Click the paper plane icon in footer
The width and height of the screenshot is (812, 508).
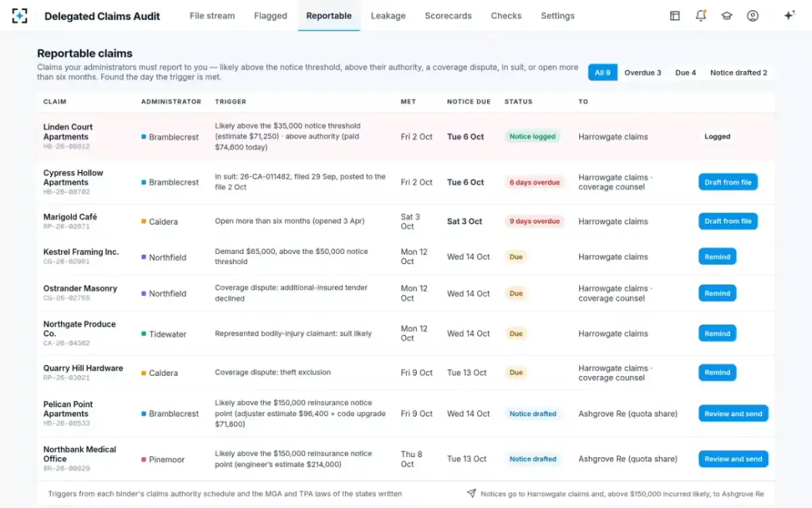point(471,494)
